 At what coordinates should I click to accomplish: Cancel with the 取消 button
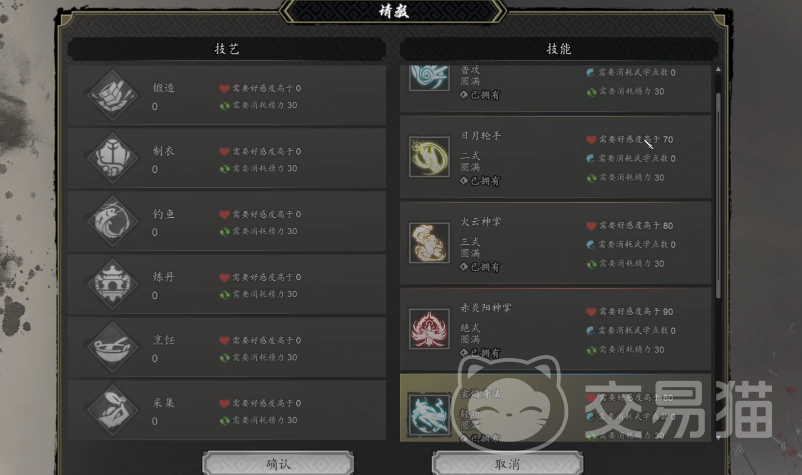tap(507, 464)
